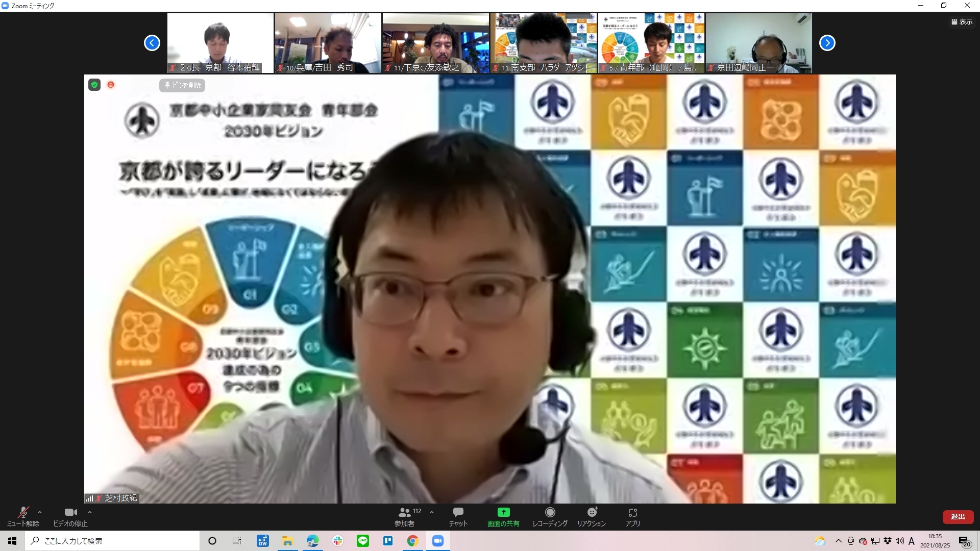The image size is (980, 551).
Task: Select 京田辺嶋岡正一 video thumbnail
Action: (x=759, y=43)
